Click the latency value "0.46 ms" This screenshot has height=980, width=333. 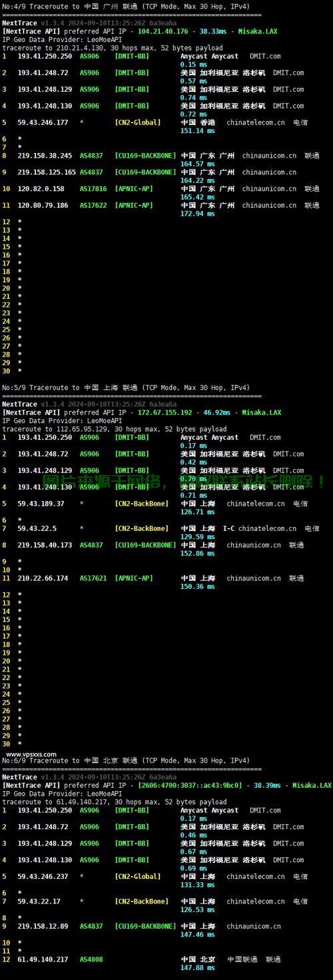(194, 835)
